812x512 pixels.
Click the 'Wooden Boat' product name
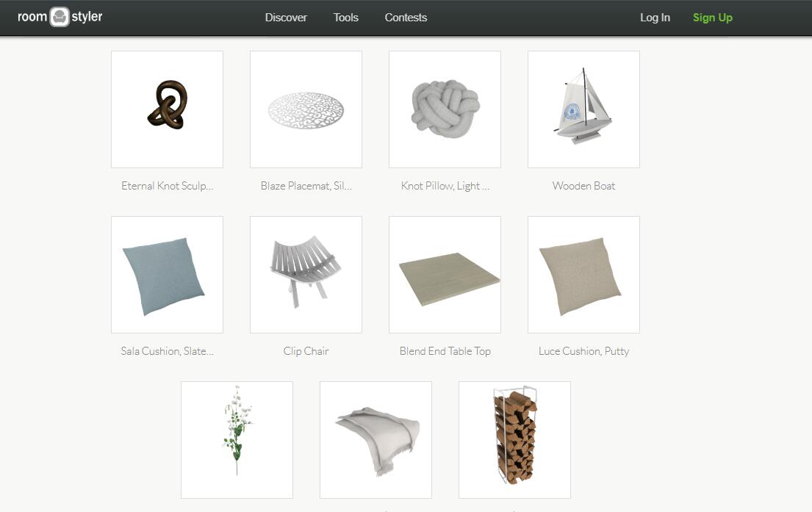(583, 186)
